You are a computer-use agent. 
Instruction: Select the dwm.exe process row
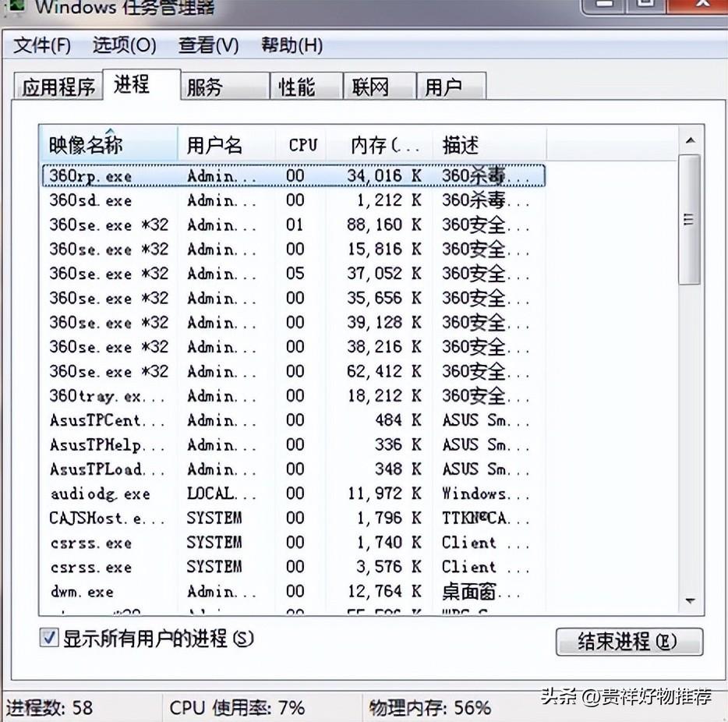pos(293,592)
